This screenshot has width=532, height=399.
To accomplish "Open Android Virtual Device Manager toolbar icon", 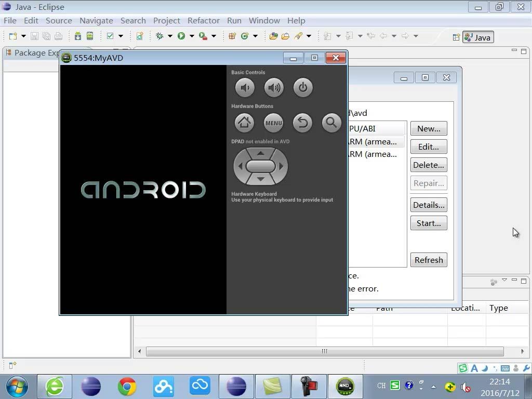I will coord(90,36).
